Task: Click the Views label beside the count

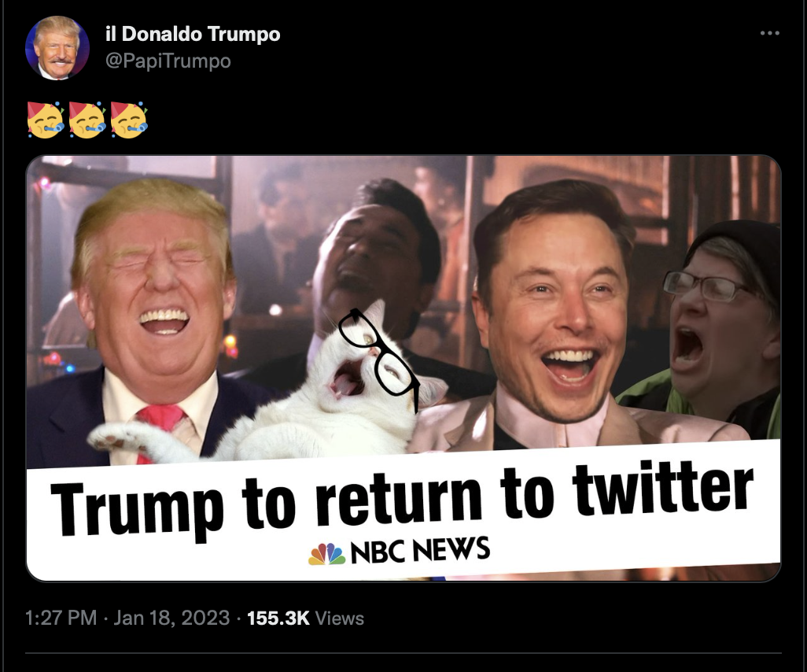Action: tap(339, 618)
